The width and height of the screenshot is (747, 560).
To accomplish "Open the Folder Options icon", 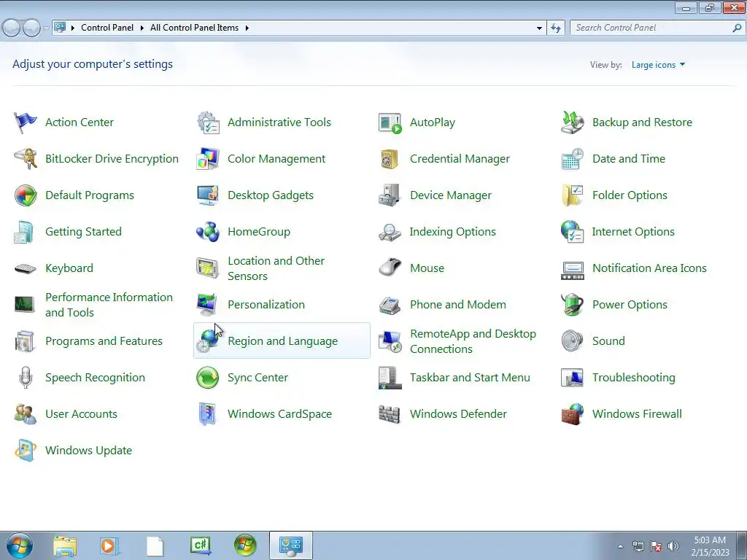I will click(572, 195).
